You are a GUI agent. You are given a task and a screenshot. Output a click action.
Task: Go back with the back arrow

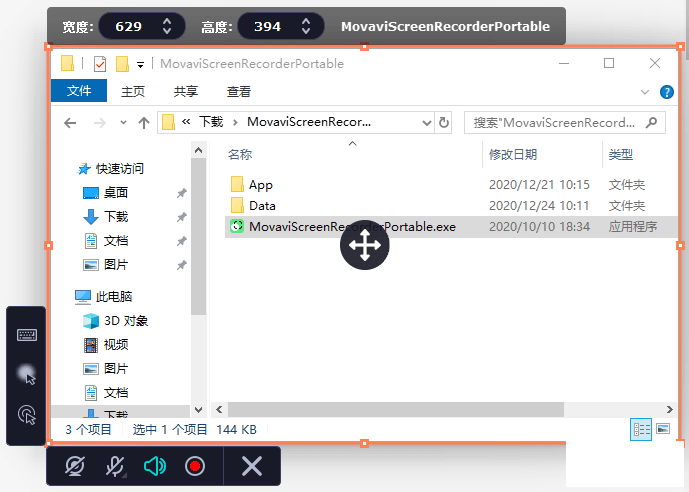(x=70, y=123)
